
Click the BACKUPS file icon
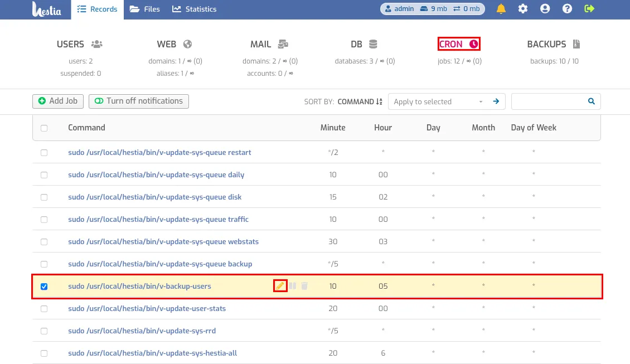coord(576,44)
